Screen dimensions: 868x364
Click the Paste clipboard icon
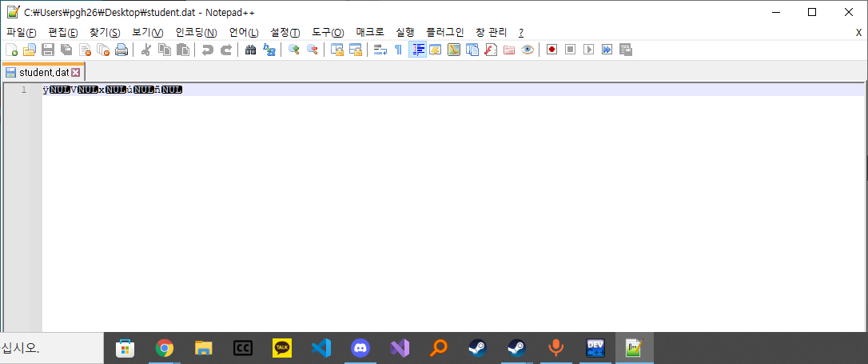pos(183,50)
